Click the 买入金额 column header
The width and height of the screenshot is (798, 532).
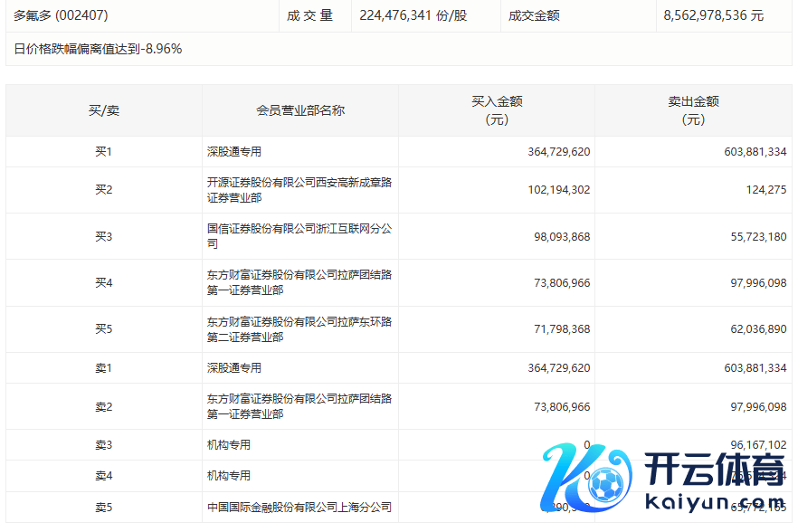point(497,110)
